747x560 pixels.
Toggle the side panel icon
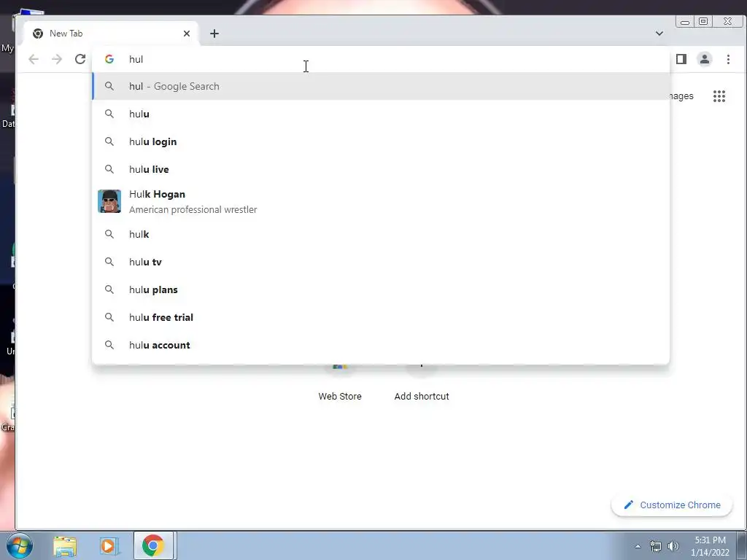pos(681,59)
